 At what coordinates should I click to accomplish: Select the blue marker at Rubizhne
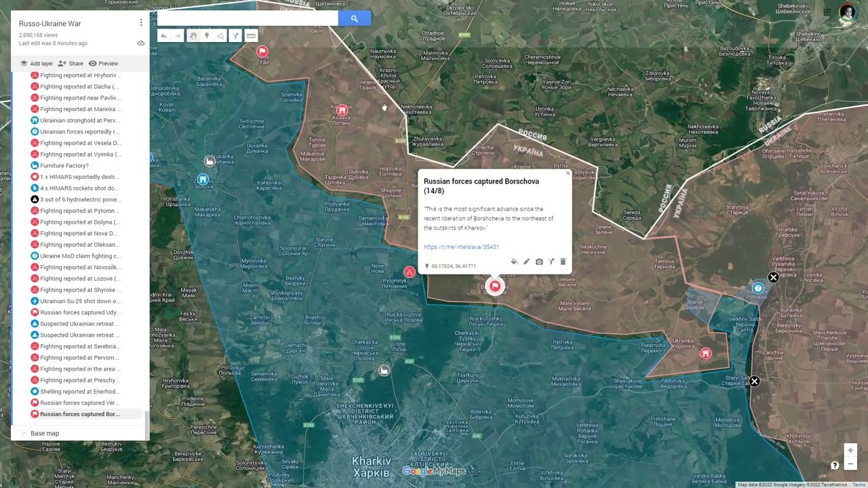click(x=758, y=288)
